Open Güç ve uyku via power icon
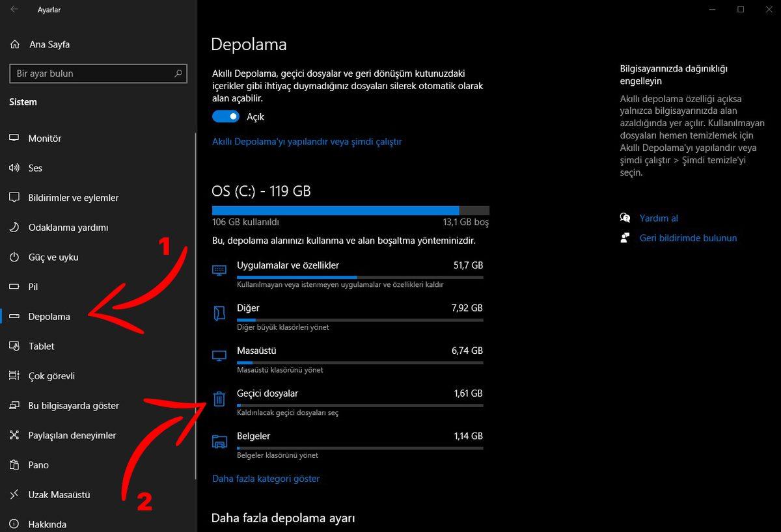 tap(14, 257)
